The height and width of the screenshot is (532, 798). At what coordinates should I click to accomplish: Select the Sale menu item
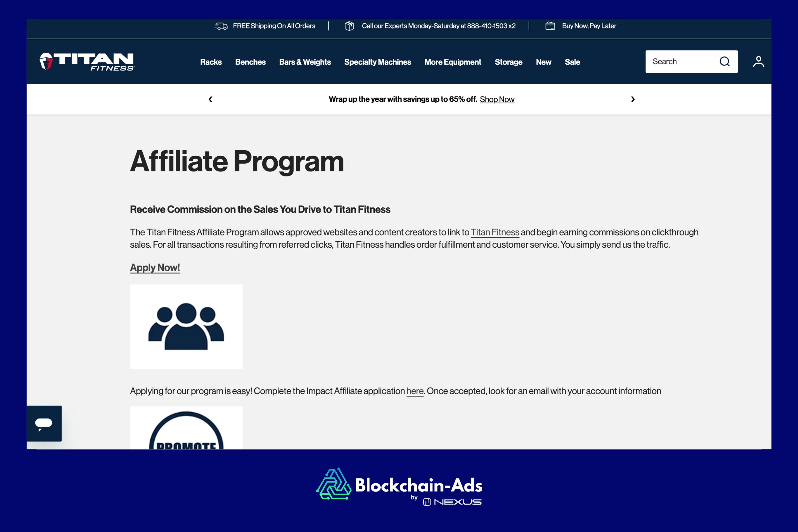coord(572,62)
